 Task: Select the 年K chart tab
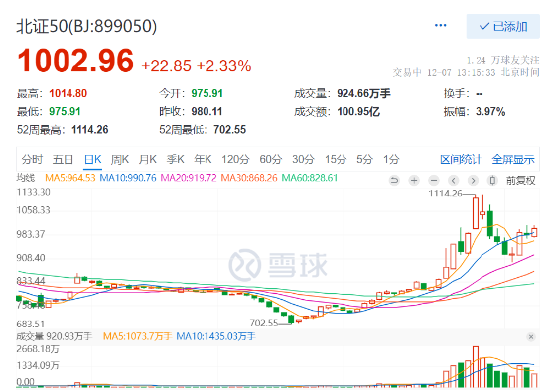[203, 160]
